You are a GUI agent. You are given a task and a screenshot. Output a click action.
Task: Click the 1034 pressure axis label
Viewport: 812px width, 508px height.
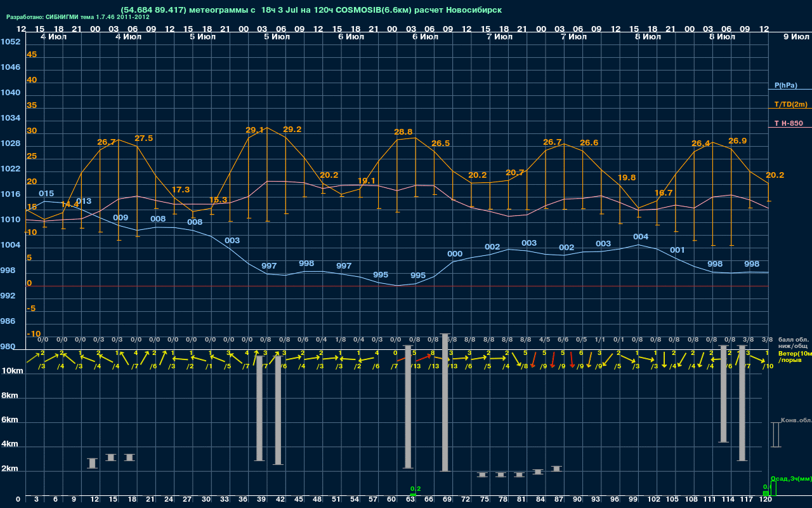pyautogui.click(x=10, y=117)
